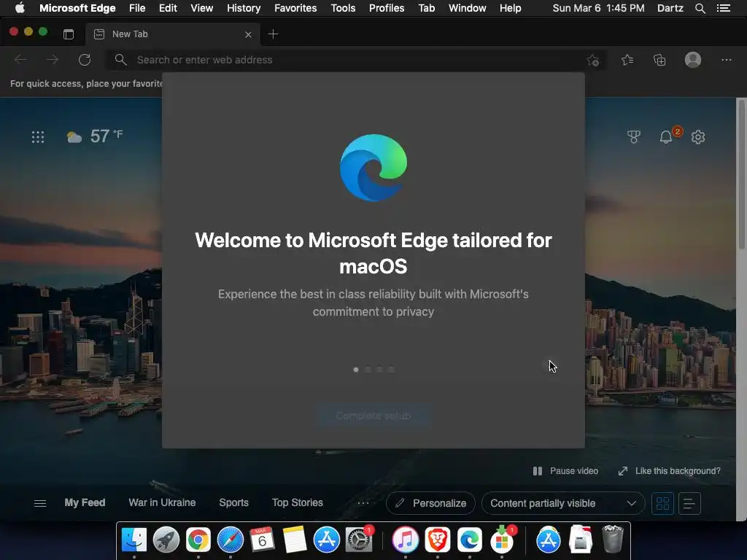
Task: Open Launchpad rocket in the dock
Action: (166, 540)
